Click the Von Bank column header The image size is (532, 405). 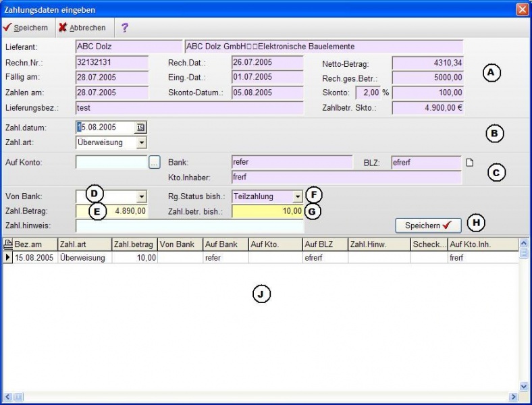(180, 244)
